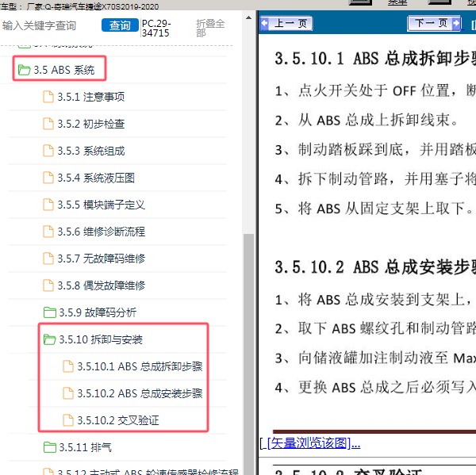Click page icon beside 3.5.8 偶发故障维修

[48, 285]
